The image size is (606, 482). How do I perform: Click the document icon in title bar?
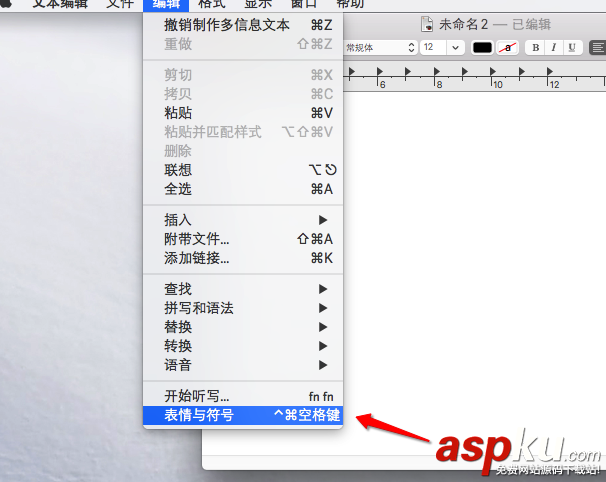[427, 24]
